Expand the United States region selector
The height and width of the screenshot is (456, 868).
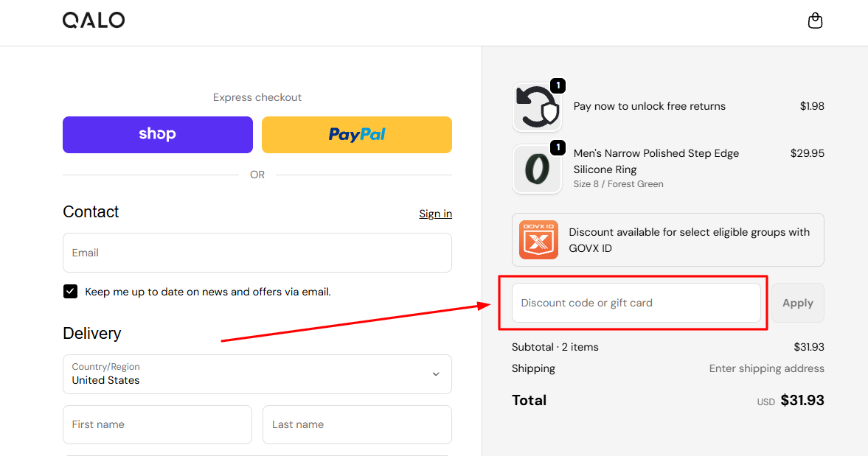coord(257,374)
